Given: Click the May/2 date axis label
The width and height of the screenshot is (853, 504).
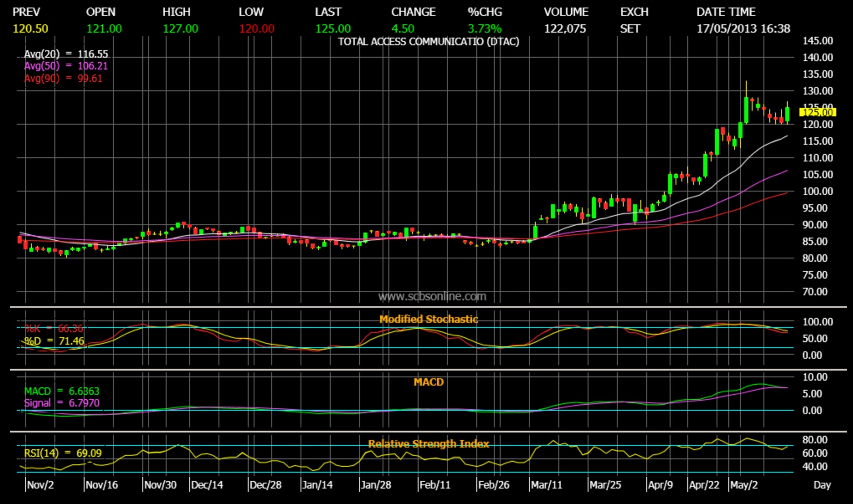Looking at the screenshot, I should (744, 485).
